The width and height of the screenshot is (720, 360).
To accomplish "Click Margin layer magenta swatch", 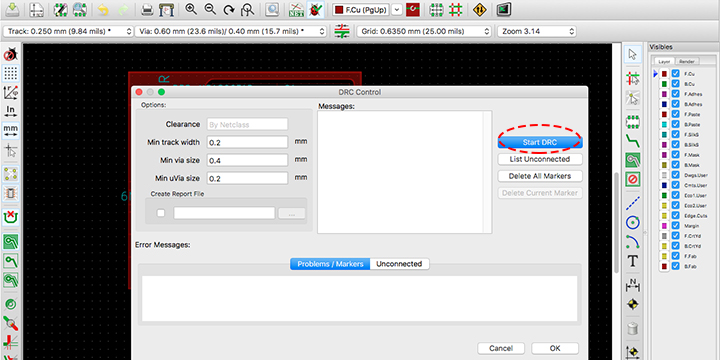I will [x=664, y=225].
